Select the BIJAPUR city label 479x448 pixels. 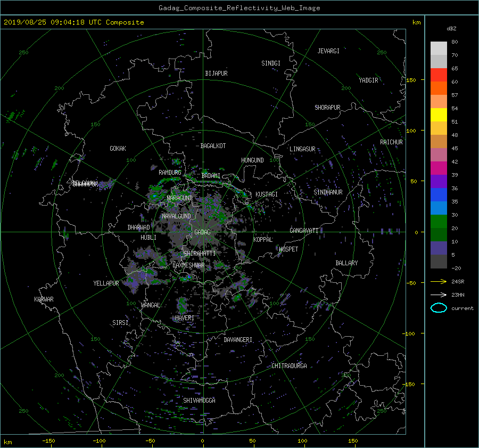[216, 74]
